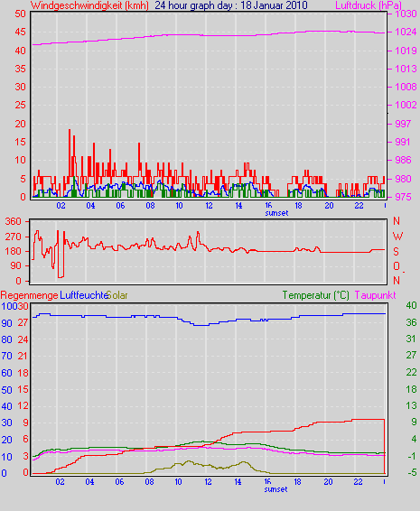Click hour 08 below the wind speed chart

tap(150, 206)
